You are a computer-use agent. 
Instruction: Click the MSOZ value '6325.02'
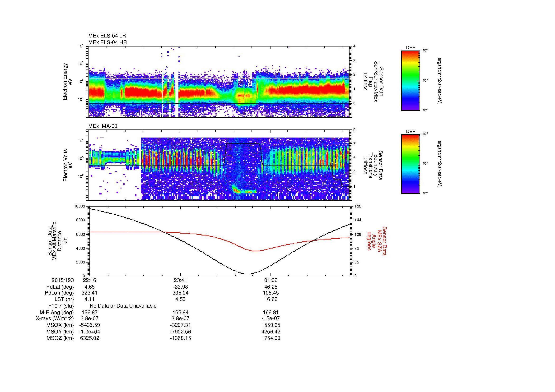click(89, 338)
